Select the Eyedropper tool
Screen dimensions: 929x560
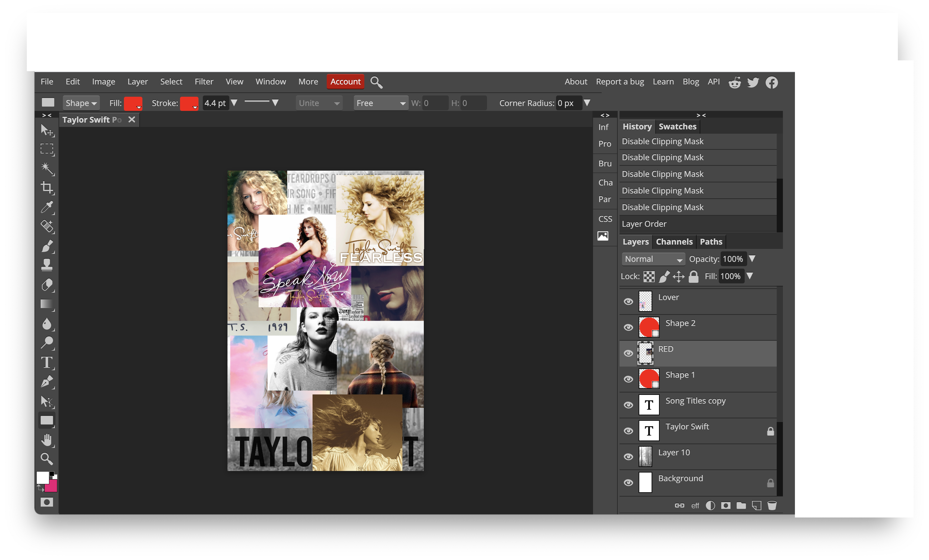click(47, 207)
